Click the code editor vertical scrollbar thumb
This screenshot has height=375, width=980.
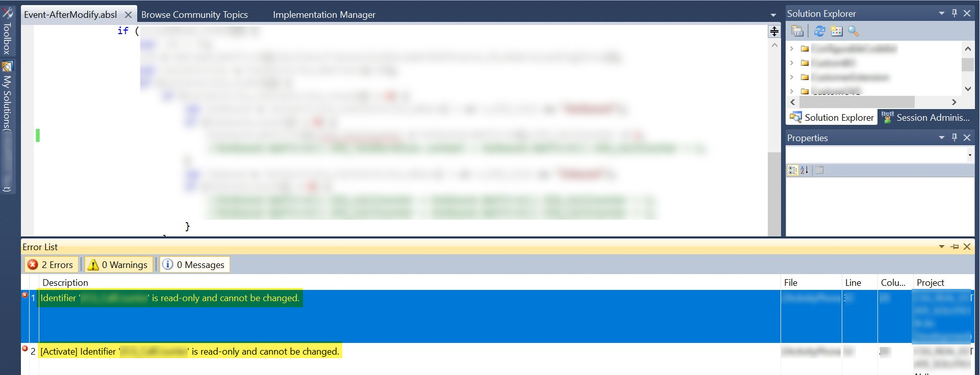774,194
